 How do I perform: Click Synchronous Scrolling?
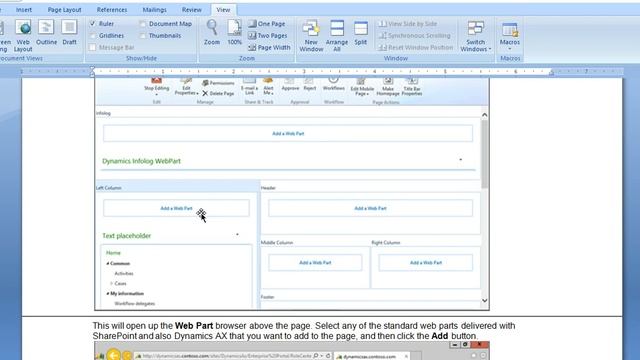click(415, 36)
